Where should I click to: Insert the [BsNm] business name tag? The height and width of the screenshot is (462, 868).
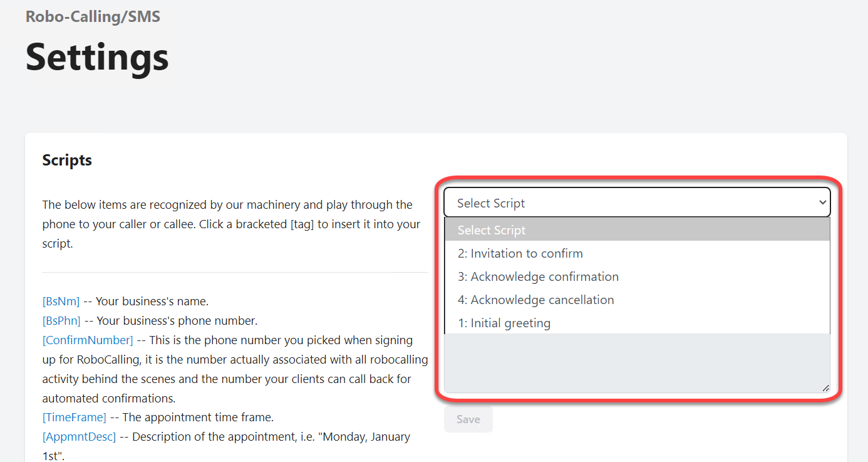(x=61, y=302)
